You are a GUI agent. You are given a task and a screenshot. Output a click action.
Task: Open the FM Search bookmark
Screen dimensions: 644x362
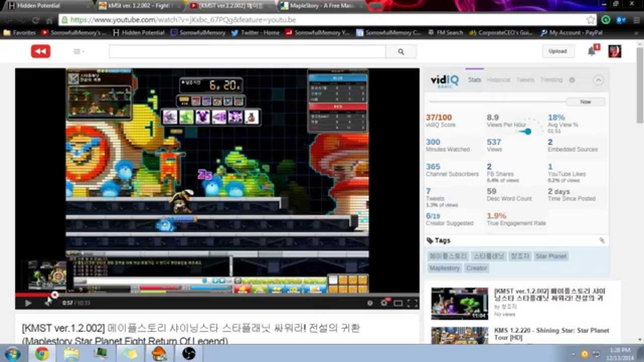click(x=445, y=33)
